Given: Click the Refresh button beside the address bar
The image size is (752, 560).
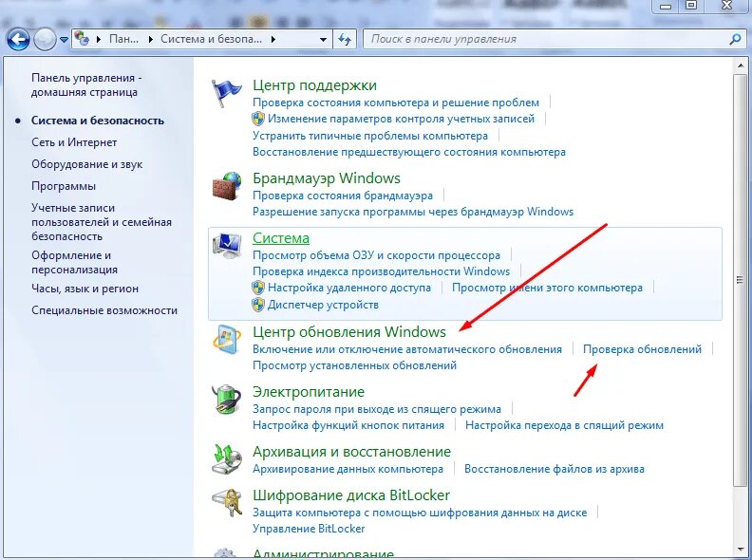Looking at the screenshot, I should (345, 39).
